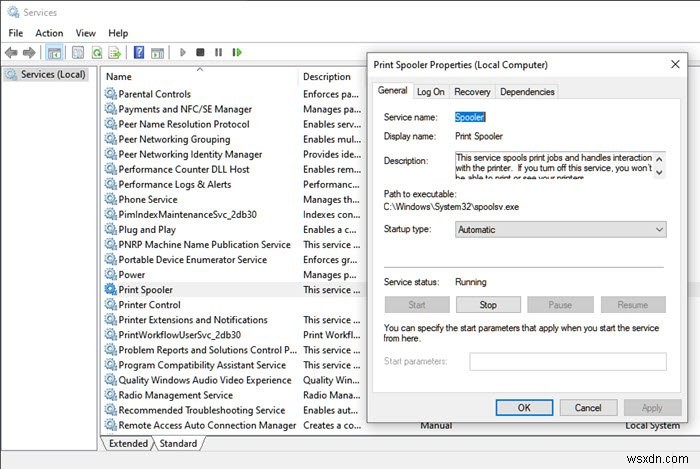Switch to the Extended view tab
Image resolution: width=700 pixels, height=469 pixels.
pyautogui.click(x=128, y=443)
